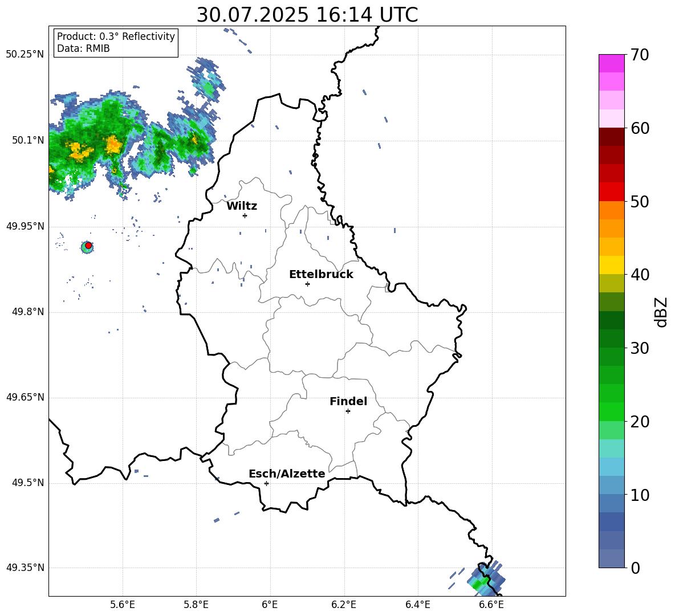
Task: Click the 49.35°N latitude label
Action: point(25,568)
